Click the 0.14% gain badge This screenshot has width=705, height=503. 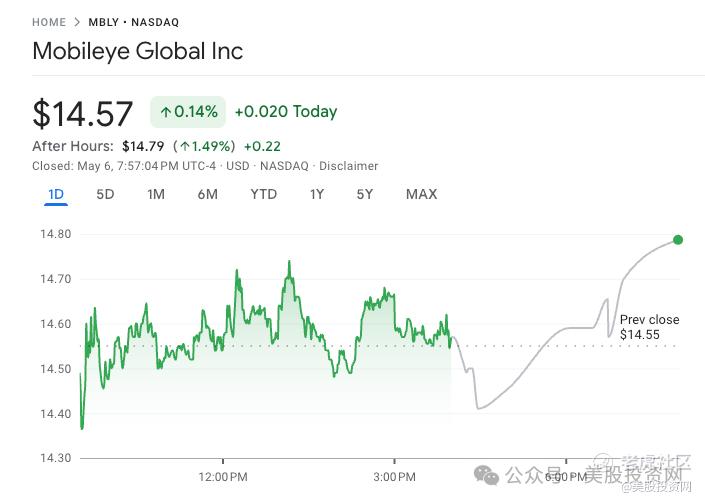click(188, 111)
